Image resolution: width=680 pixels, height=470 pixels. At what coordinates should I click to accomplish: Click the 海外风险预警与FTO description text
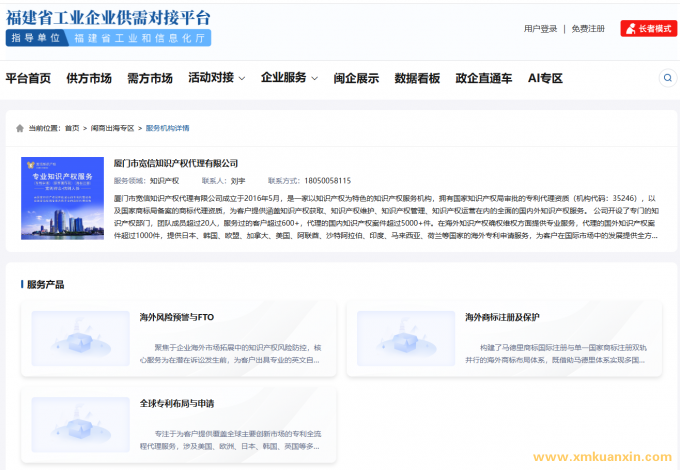point(230,354)
